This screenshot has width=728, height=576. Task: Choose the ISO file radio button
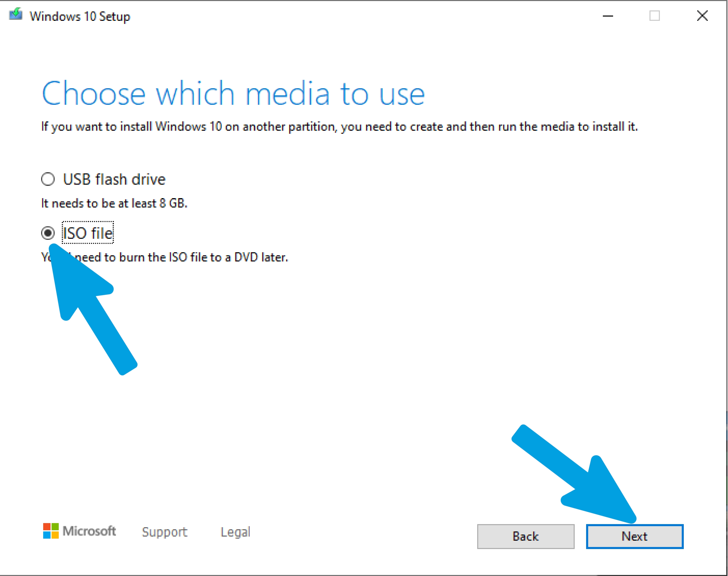click(48, 233)
